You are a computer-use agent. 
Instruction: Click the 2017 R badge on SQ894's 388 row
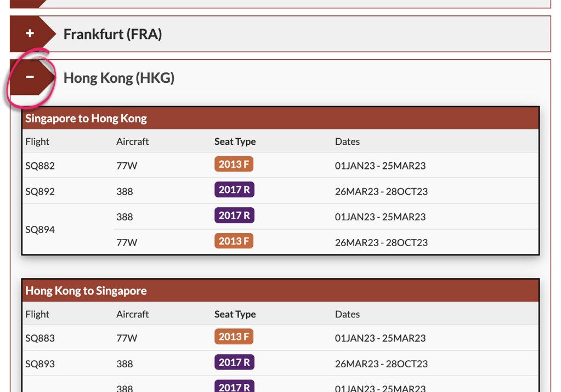click(x=234, y=215)
